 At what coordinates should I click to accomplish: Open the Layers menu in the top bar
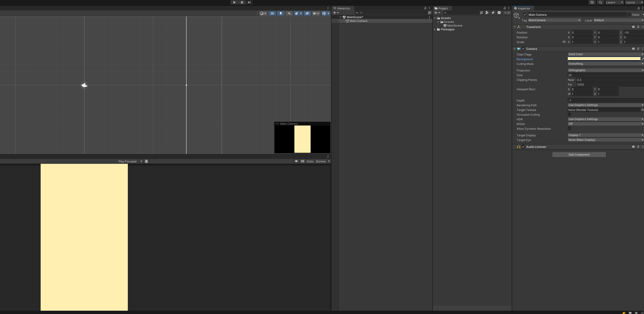click(614, 3)
